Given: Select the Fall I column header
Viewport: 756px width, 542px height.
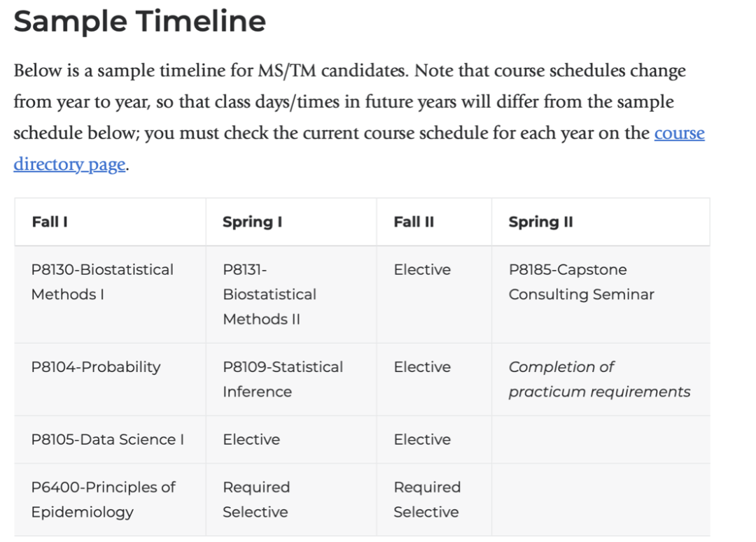Looking at the screenshot, I should coord(50,222).
